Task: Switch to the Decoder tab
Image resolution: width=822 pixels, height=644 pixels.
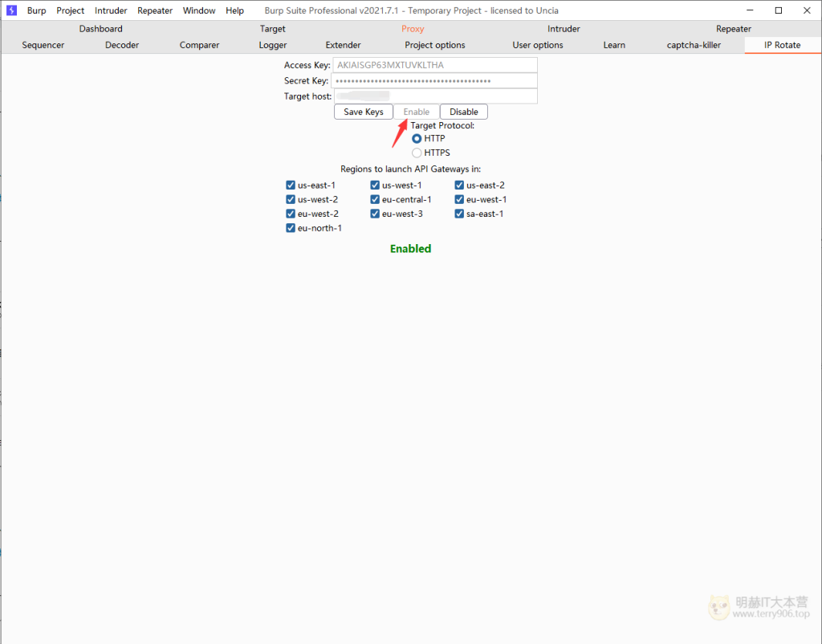Action: click(122, 45)
